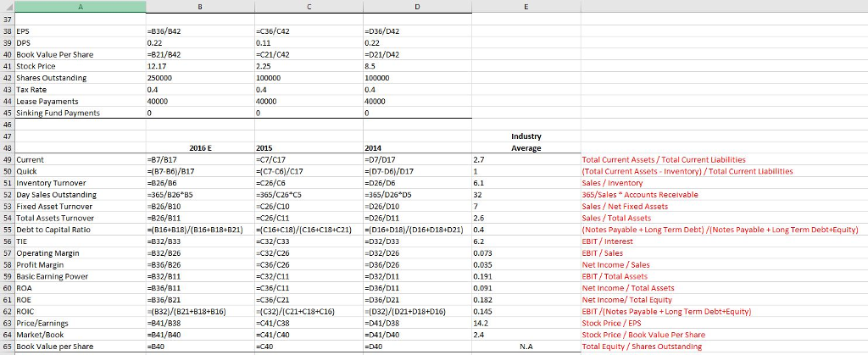Image resolution: width=868 pixels, height=355 pixels.
Task: Click the Tax Rate label cell
Action: pos(81,90)
